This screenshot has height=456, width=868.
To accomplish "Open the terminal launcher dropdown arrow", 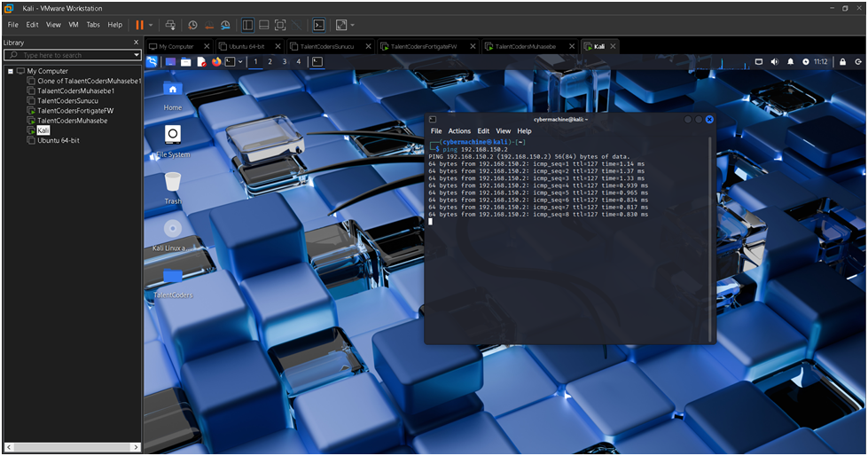I will [240, 61].
